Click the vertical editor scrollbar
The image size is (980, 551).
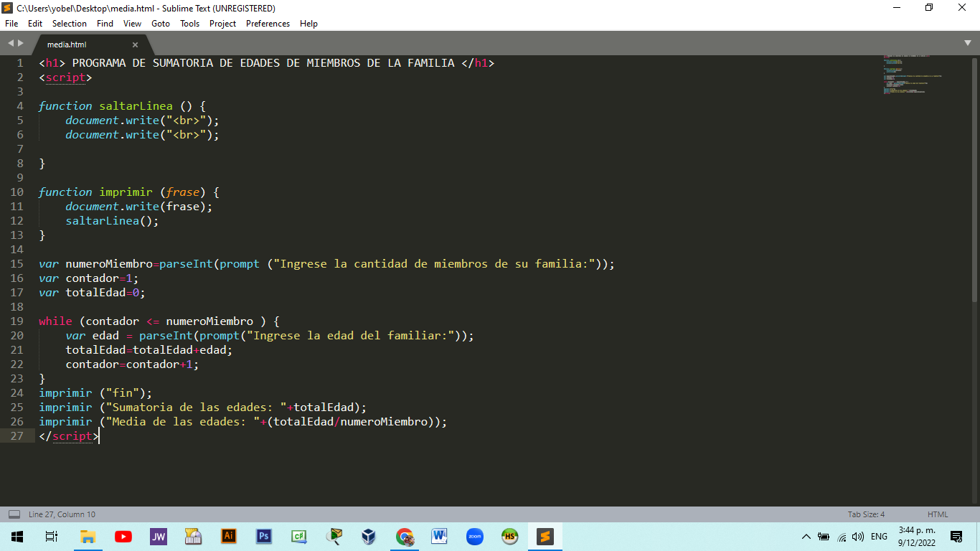975,179
